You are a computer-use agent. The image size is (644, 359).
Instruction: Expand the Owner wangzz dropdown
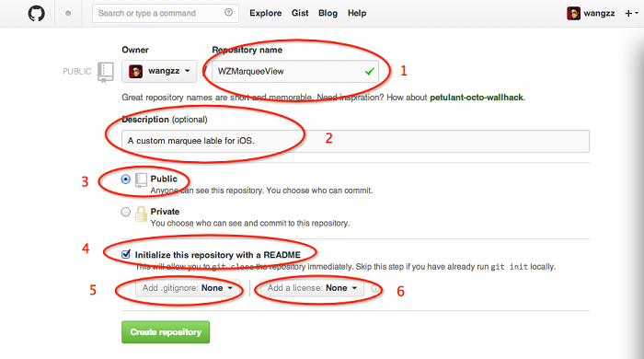tap(159, 71)
